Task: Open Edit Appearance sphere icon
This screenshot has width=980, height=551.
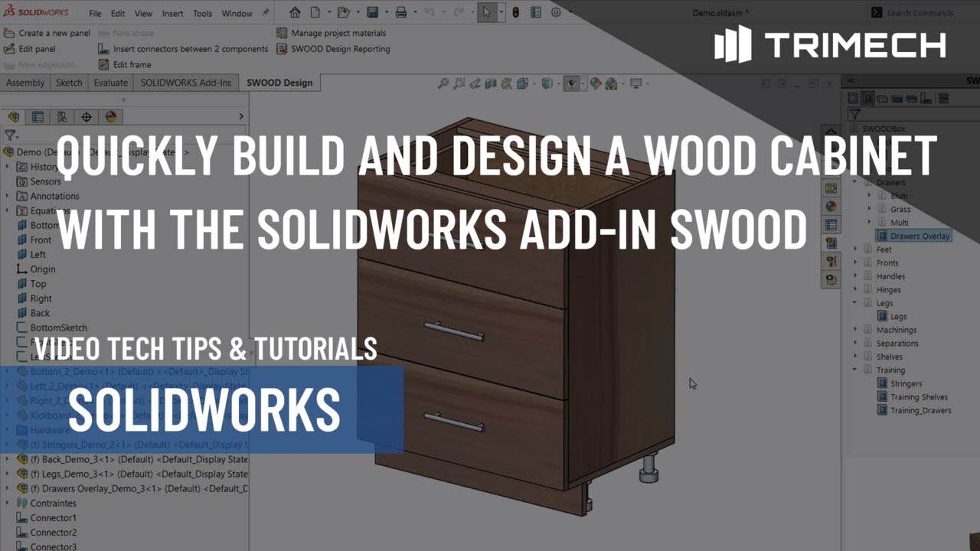Action: [x=596, y=83]
